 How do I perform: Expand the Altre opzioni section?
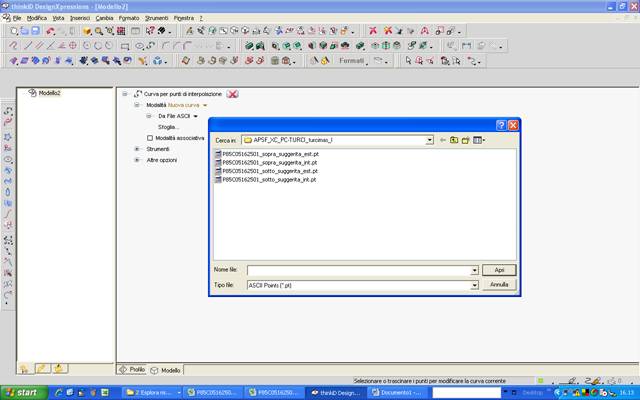coord(137,160)
